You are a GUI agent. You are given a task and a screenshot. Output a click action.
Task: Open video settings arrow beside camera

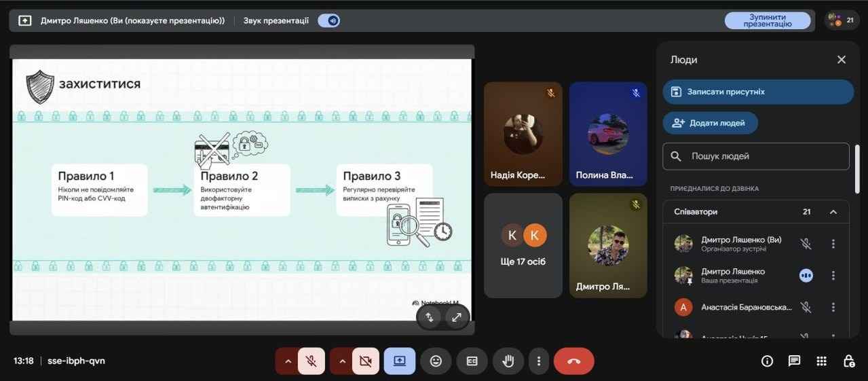click(342, 361)
